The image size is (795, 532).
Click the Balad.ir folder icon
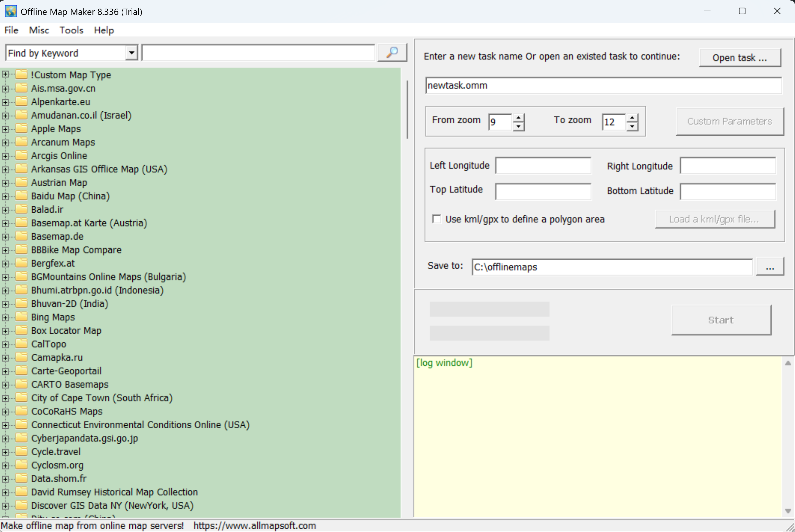(21, 209)
